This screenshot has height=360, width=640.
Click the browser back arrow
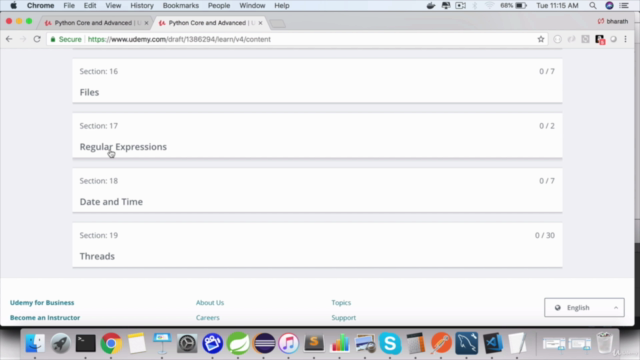click(x=9, y=39)
